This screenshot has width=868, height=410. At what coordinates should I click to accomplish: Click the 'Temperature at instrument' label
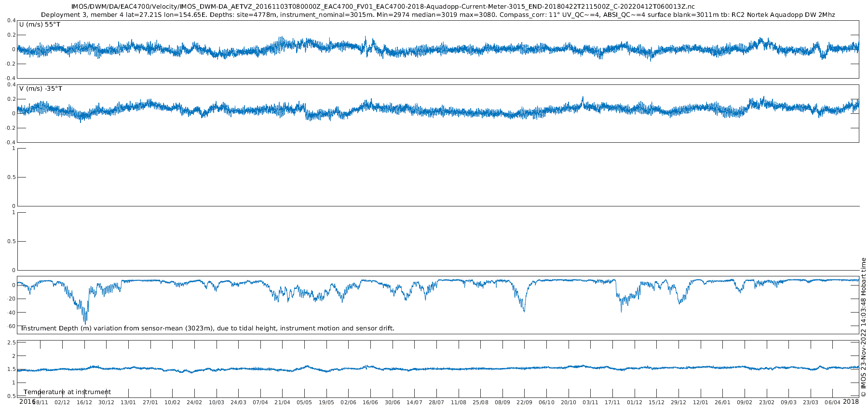coord(68,392)
